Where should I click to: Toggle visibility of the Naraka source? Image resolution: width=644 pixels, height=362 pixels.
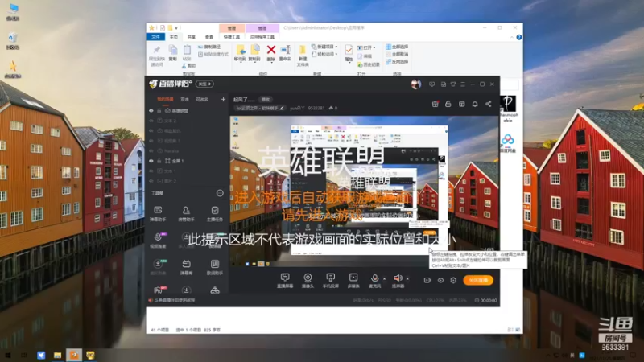coord(151,151)
